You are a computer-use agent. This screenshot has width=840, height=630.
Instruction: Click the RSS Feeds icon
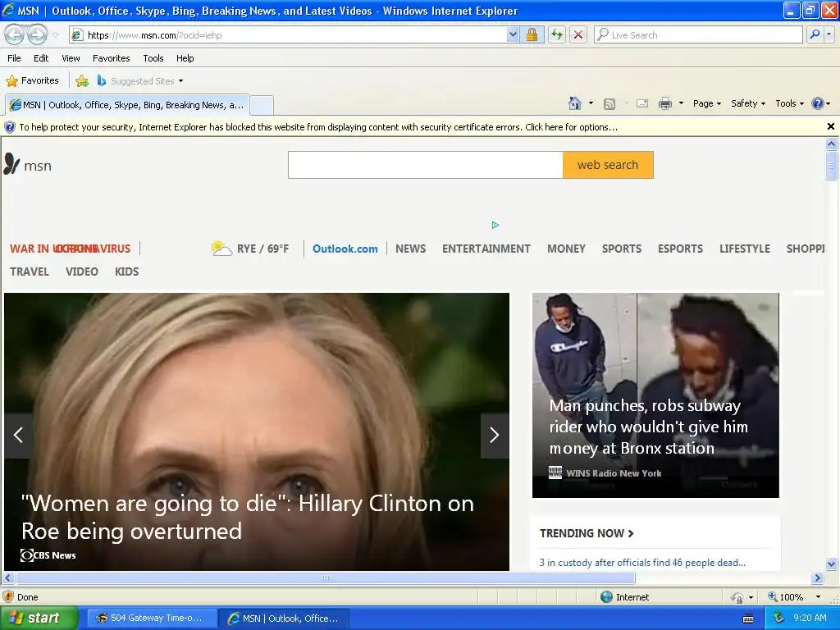pyautogui.click(x=609, y=104)
